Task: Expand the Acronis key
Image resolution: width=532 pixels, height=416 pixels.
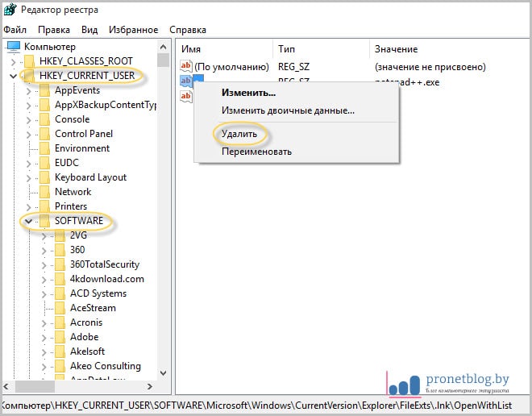Action: (x=44, y=323)
